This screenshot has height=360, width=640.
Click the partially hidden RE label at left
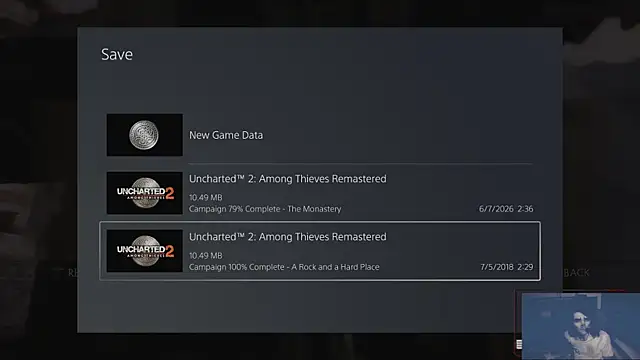point(72,273)
